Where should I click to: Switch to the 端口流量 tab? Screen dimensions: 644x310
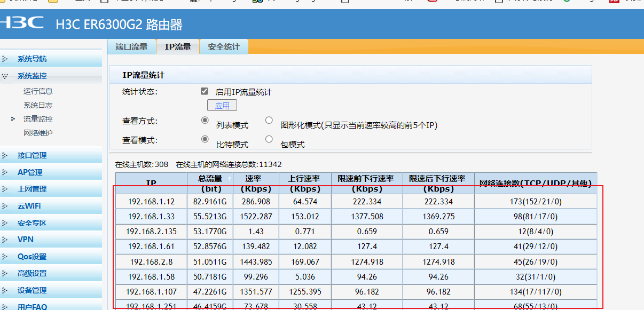131,47
